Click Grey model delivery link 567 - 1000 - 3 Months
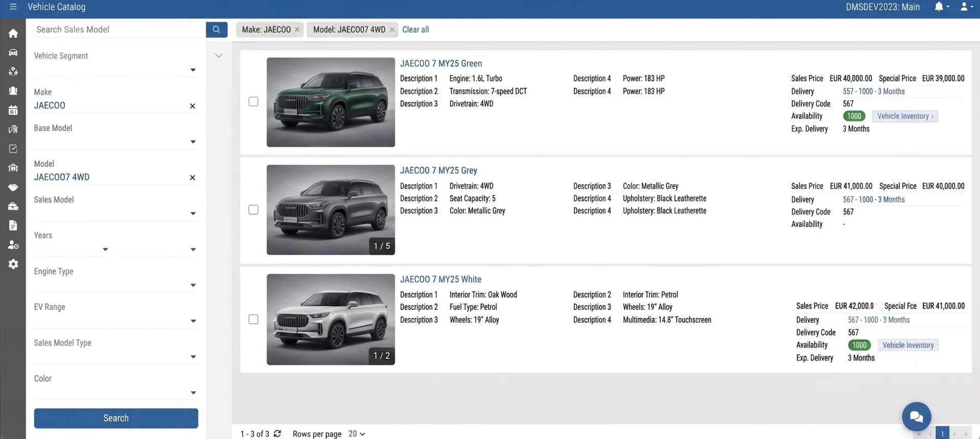980x439 pixels. pyautogui.click(x=873, y=199)
